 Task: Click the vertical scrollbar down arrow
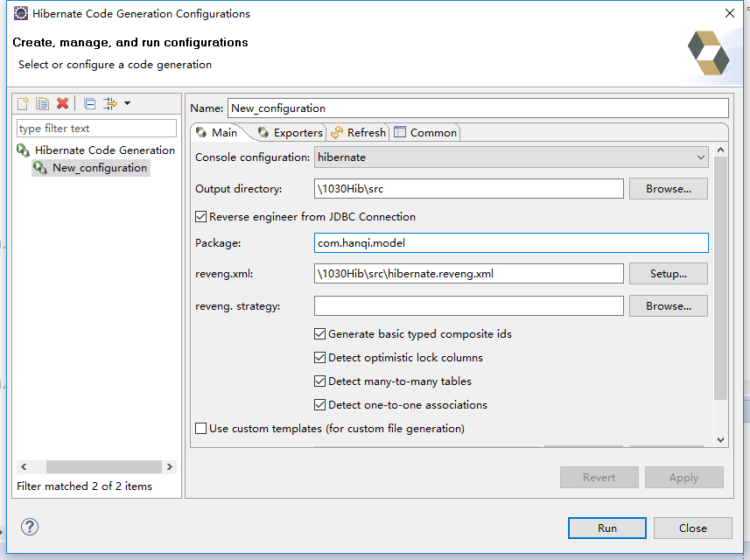pyautogui.click(x=721, y=440)
